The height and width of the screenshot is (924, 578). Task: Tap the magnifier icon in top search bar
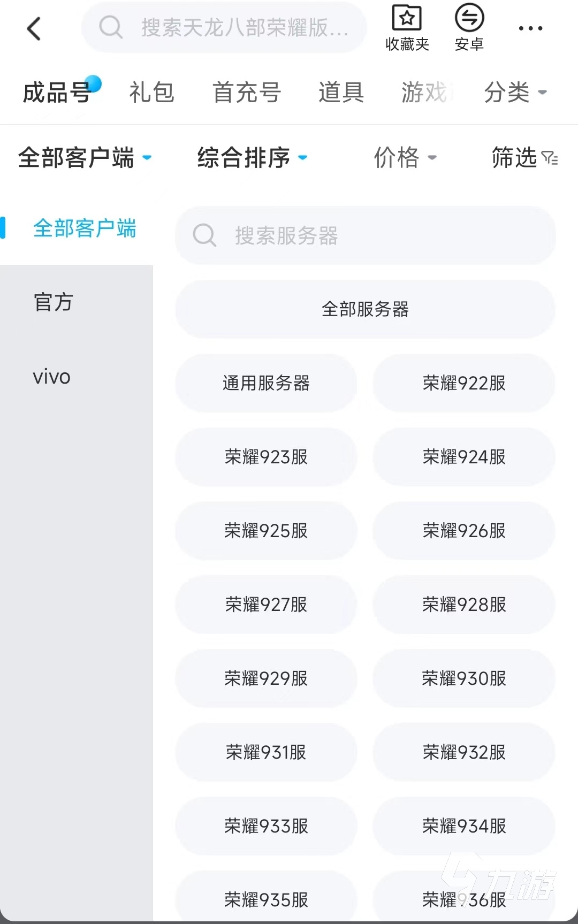point(111,27)
